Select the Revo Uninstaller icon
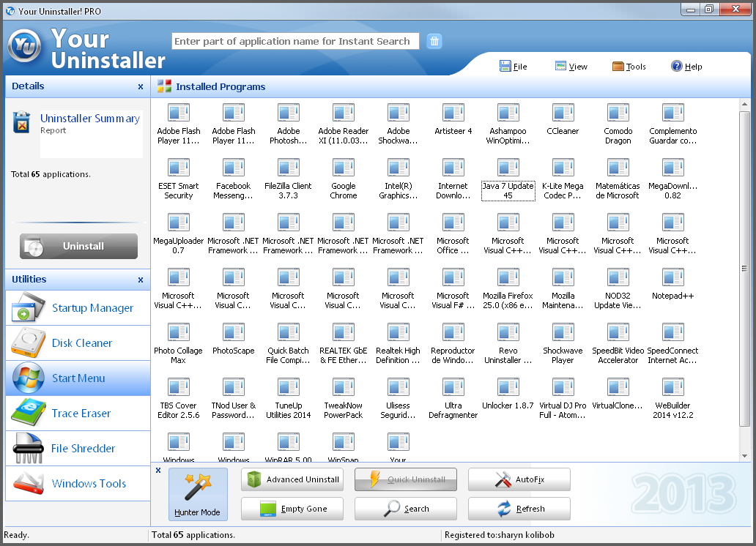Image resolution: width=756 pixels, height=546 pixels. pyautogui.click(x=508, y=333)
